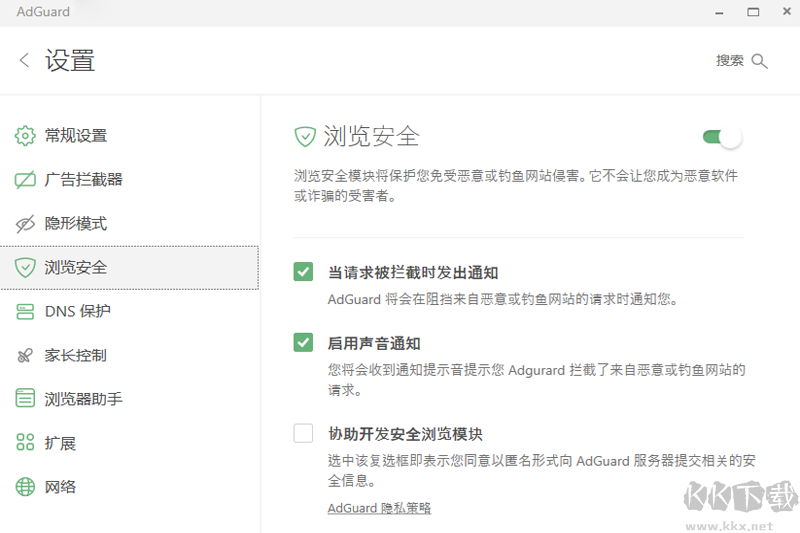Click the shield icon in the 浏览安全 page heading
This screenshot has width=800, height=533.
tap(305, 137)
